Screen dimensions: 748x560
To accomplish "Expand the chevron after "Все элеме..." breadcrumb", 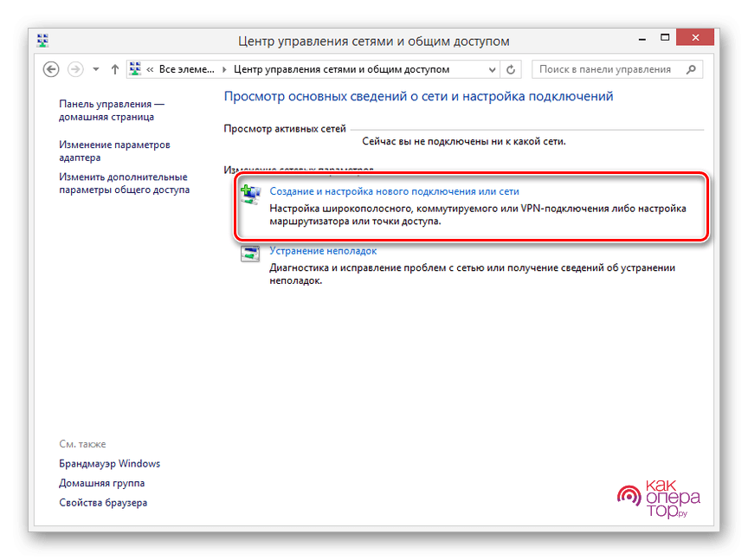I will pyautogui.click(x=227, y=69).
